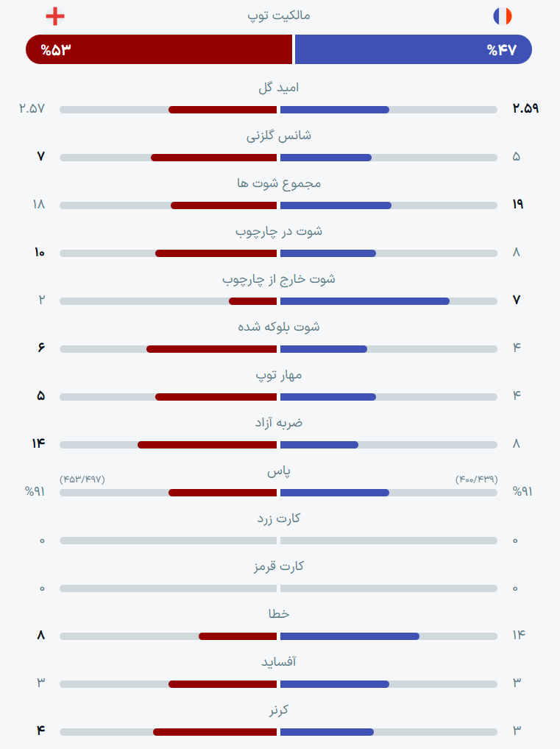Click the blue bar for خطا
Screen dimensions: 560x749
[x=350, y=636]
